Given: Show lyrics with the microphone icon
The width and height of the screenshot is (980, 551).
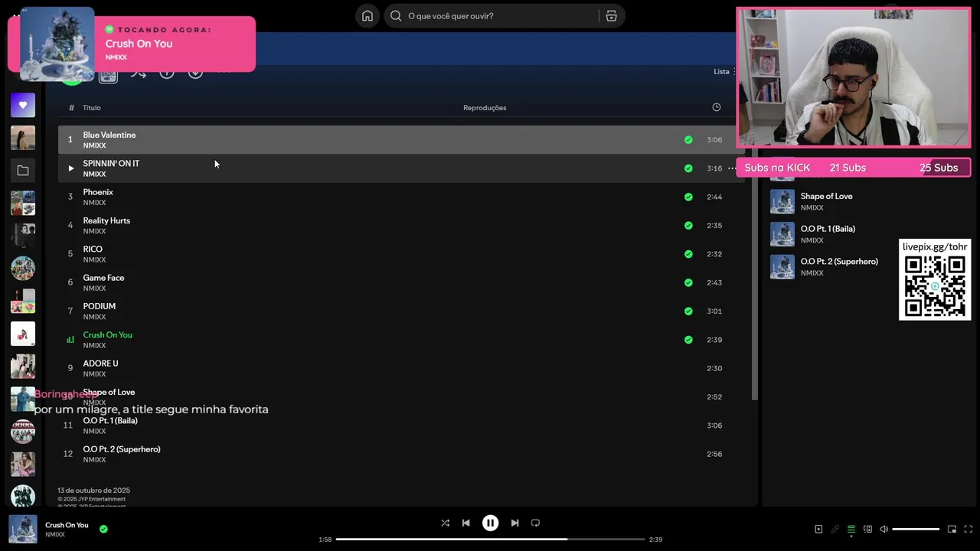Looking at the screenshot, I should [x=835, y=529].
